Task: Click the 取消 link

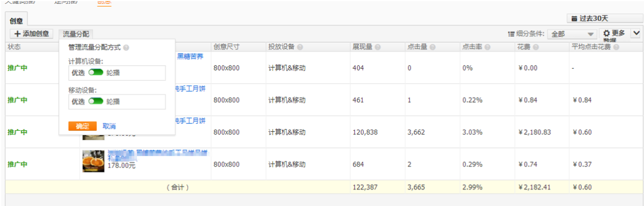Action: coord(109,126)
